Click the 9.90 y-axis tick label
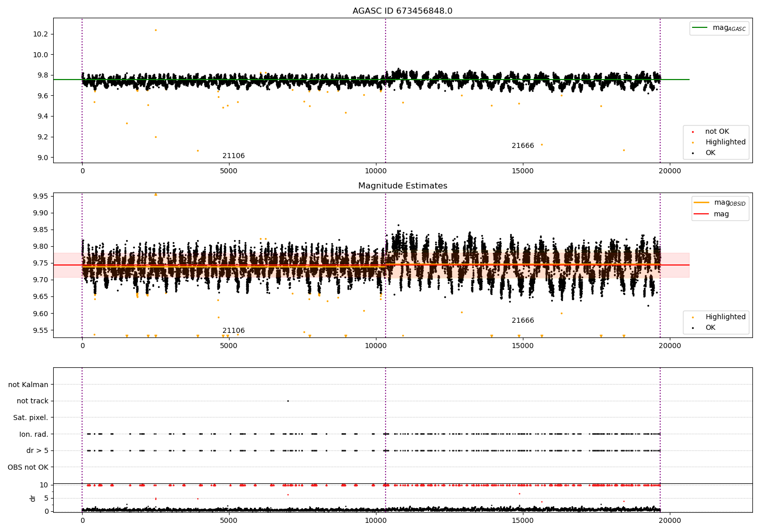 [x=41, y=213]
